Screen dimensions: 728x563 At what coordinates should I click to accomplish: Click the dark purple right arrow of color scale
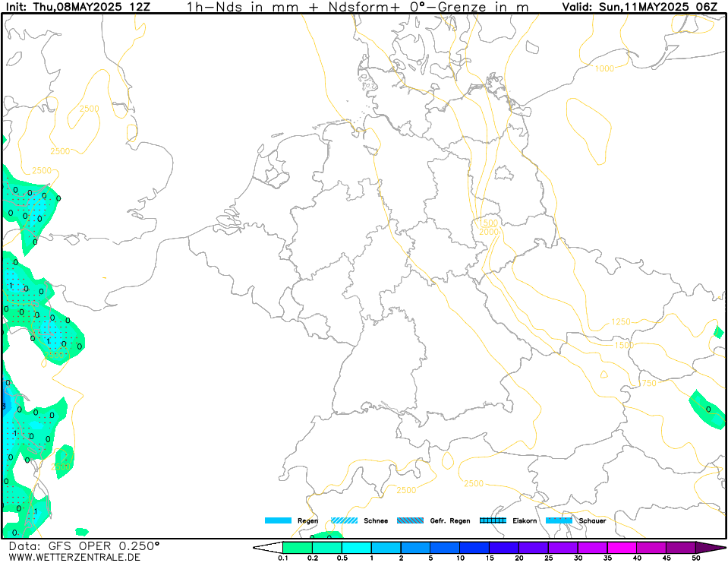point(711,547)
